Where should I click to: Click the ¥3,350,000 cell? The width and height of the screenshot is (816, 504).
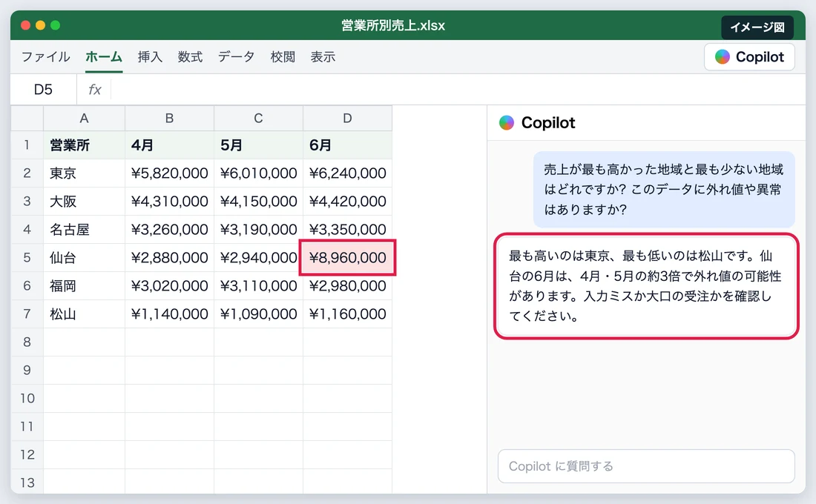[347, 229]
